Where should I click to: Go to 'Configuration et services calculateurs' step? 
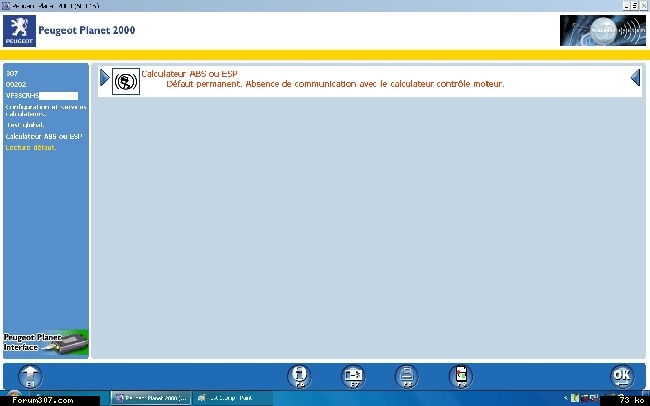click(x=46, y=110)
